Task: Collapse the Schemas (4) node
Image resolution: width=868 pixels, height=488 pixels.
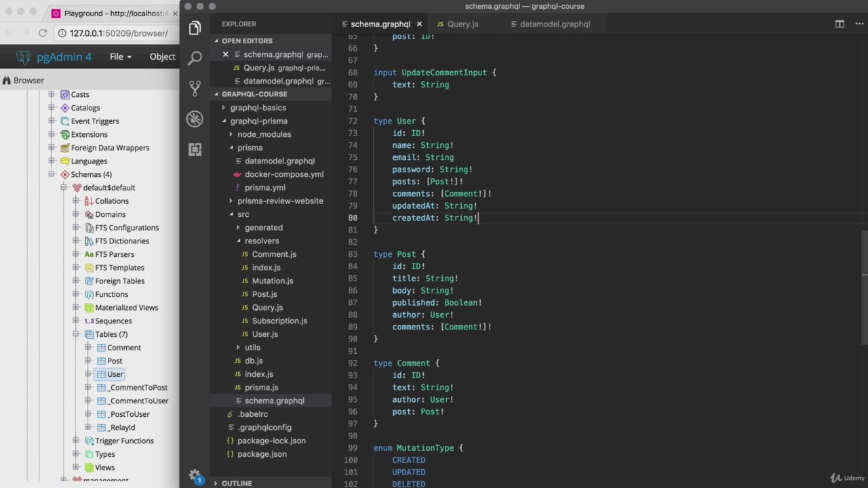Action: click(52, 174)
